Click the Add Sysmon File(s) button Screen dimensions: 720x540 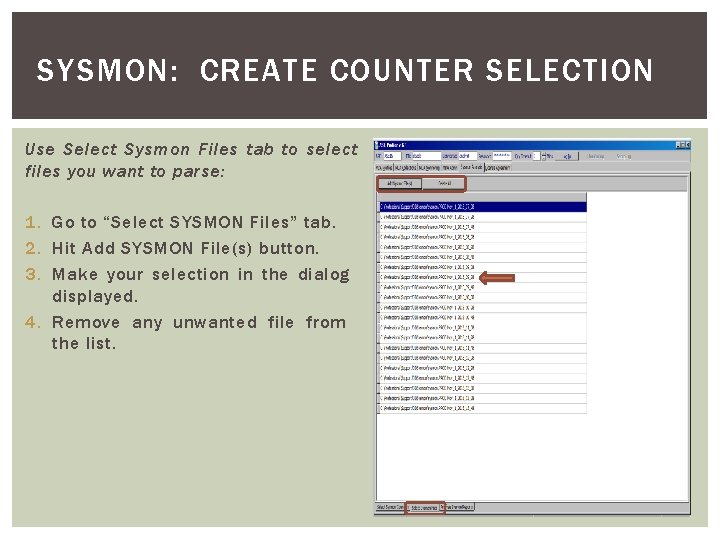399,184
